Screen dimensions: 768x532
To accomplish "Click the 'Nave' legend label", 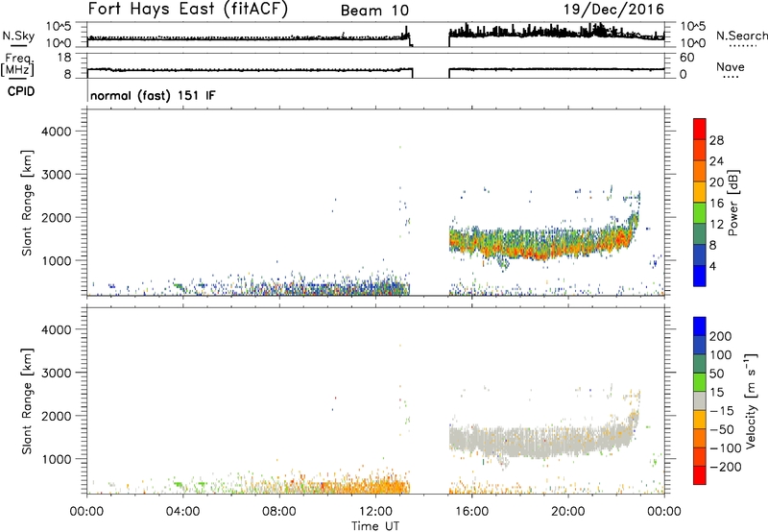I will (731, 66).
